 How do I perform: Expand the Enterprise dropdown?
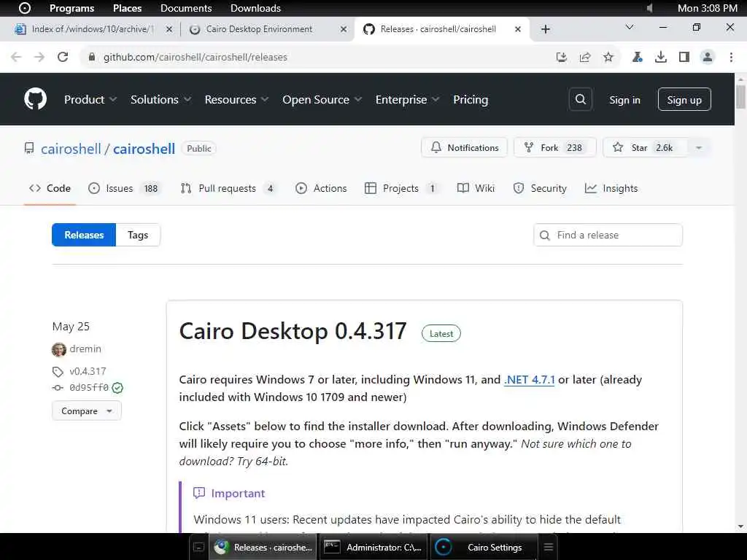[407, 99]
